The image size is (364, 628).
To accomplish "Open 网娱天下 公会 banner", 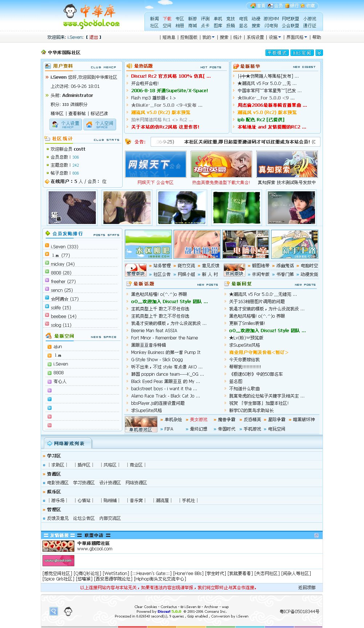I will coord(155,164).
